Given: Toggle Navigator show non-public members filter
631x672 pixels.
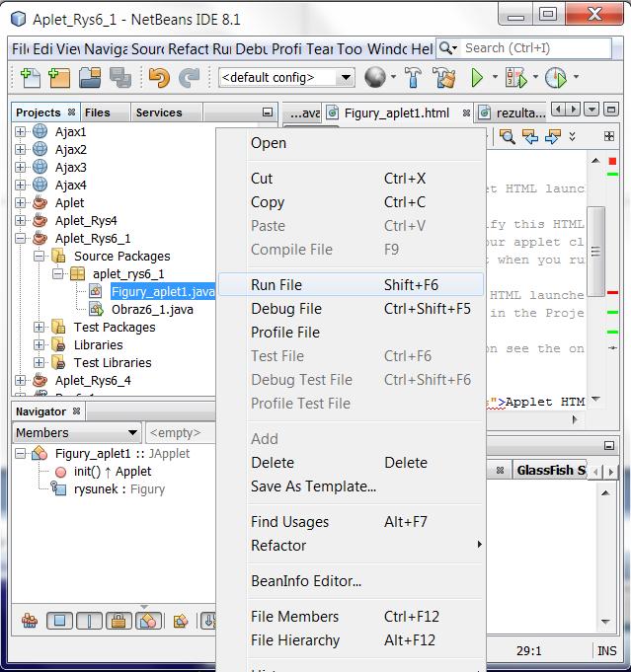Looking at the screenshot, I should click(x=118, y=620).
